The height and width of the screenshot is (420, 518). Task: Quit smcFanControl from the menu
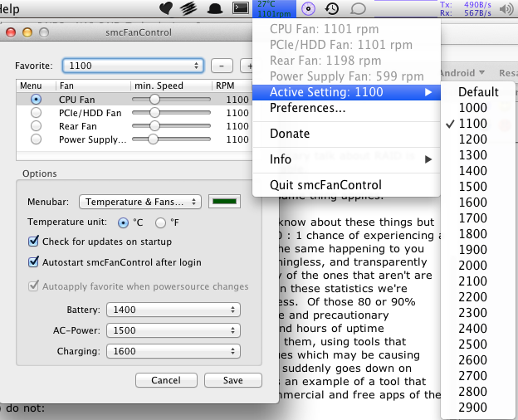(346, 185)
